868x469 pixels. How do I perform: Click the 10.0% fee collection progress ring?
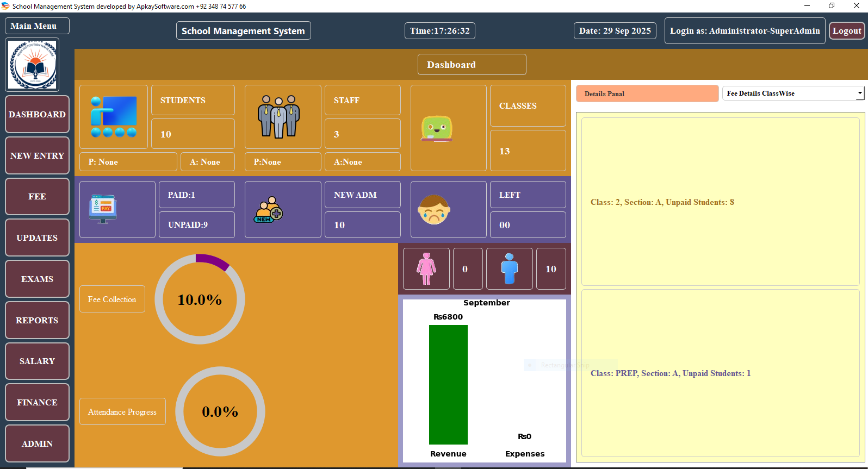tap(200, 299)
